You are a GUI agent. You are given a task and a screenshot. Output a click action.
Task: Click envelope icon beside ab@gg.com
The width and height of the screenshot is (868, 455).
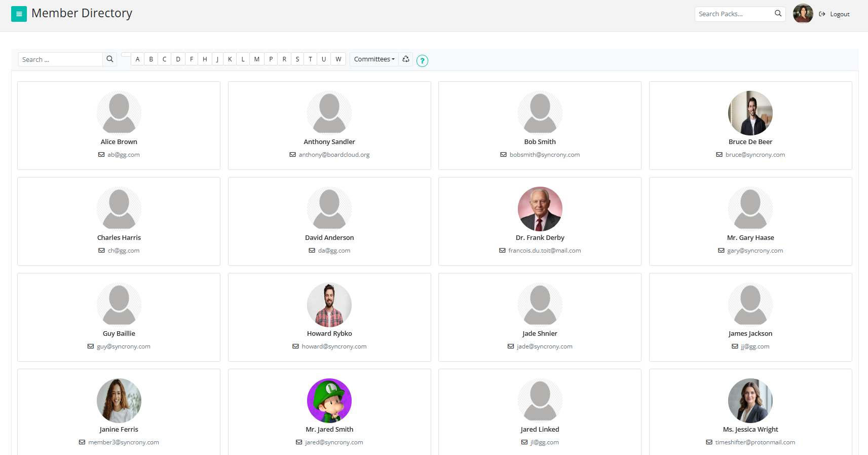coord(101,155)
